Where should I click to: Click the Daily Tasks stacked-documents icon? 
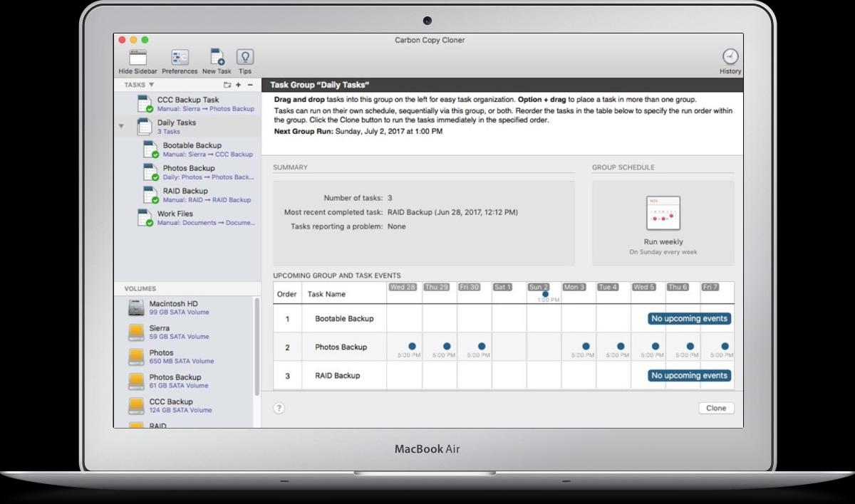tap(145, 127)
